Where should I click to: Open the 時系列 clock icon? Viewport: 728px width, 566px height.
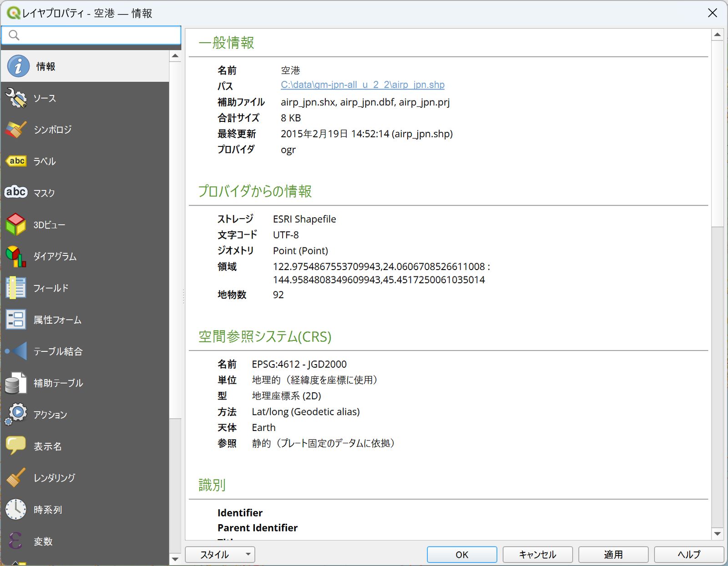coord(16,509)
